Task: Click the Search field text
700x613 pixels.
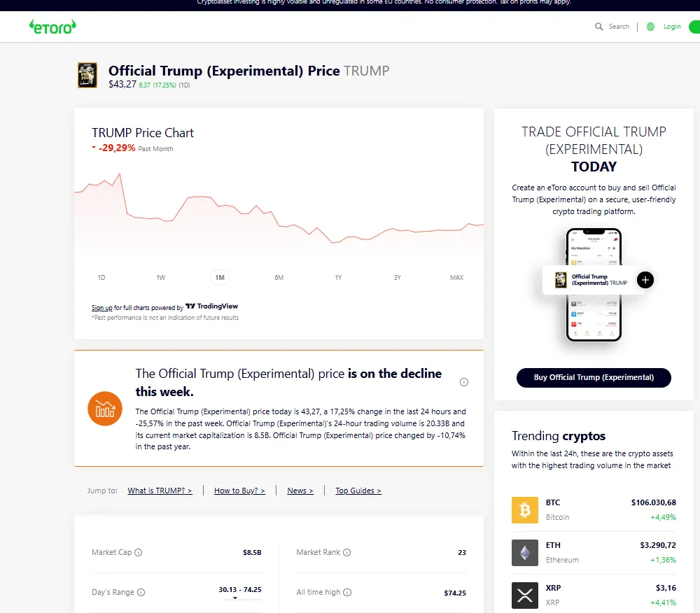Action: 619,27
